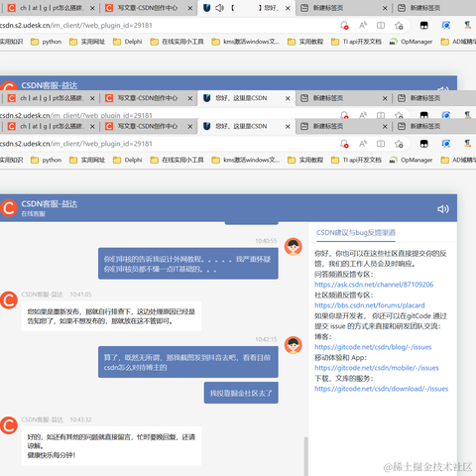Click the blocked-notifications bell icon in the lowest address bar

[x=344, y=144]
